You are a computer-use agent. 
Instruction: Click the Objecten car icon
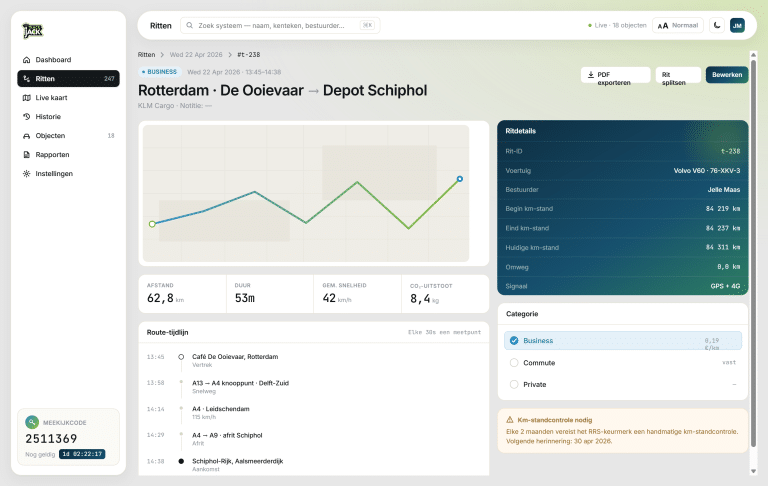tap(26, 136)
